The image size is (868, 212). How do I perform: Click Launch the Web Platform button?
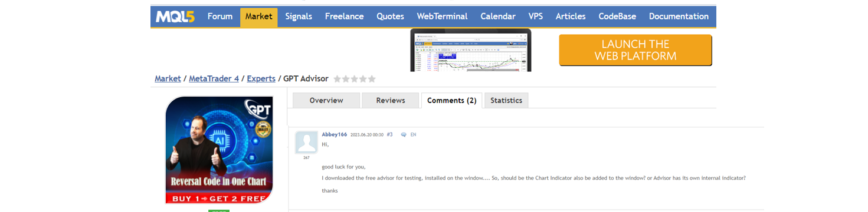pyautogui.click(x=636, y=50)
